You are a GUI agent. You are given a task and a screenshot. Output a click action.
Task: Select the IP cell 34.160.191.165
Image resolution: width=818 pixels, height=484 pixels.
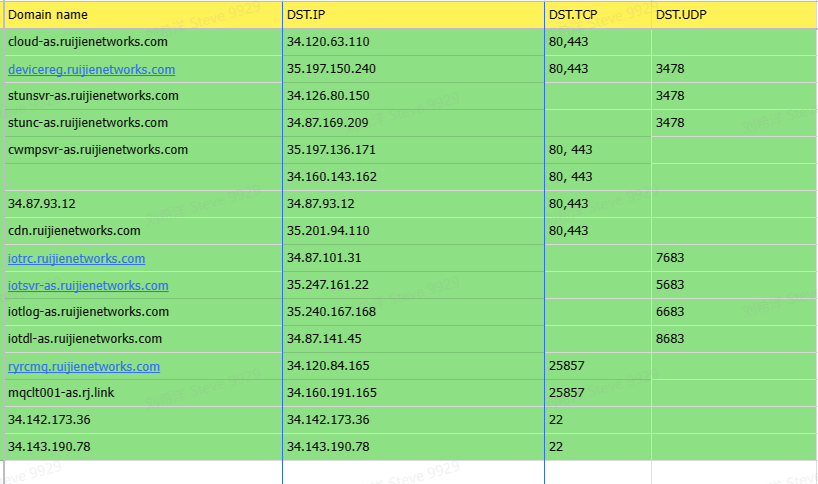click(x=331, y=393)
